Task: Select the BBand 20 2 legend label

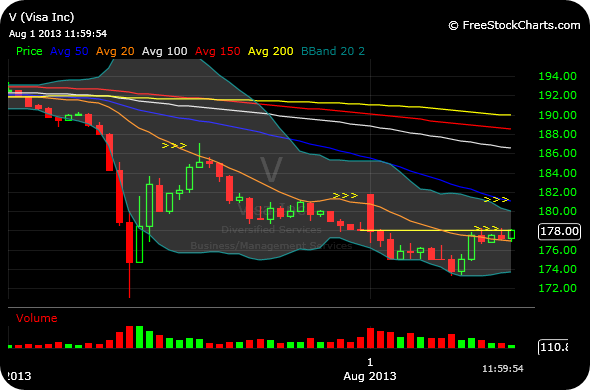Action: click(x=333, y=51)
